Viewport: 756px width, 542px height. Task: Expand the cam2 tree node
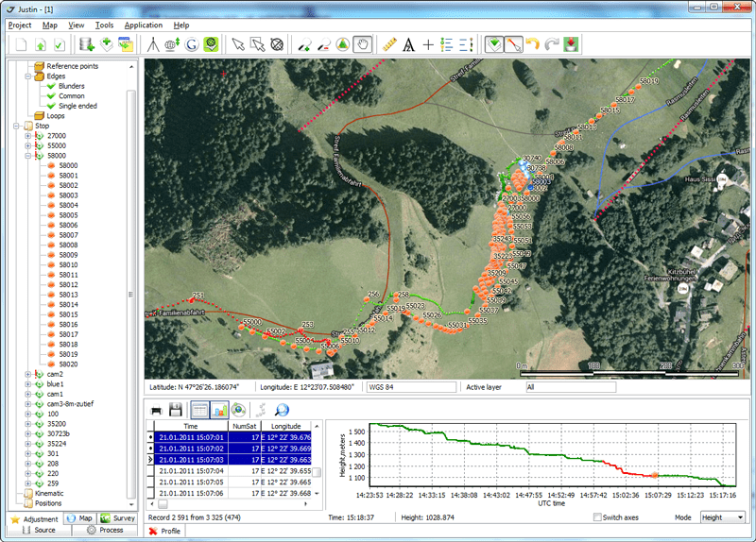point(28,374)
